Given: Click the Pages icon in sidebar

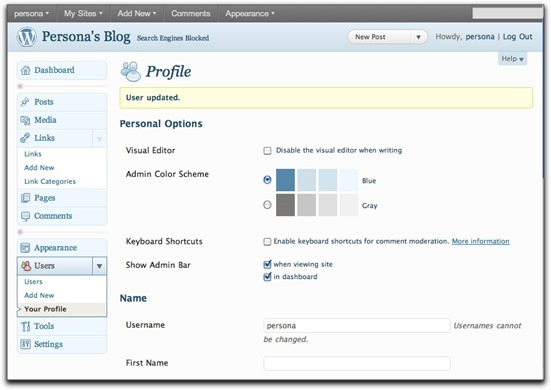Looking at the screenshot, I should pyautogui.click(x=25, y=198).
